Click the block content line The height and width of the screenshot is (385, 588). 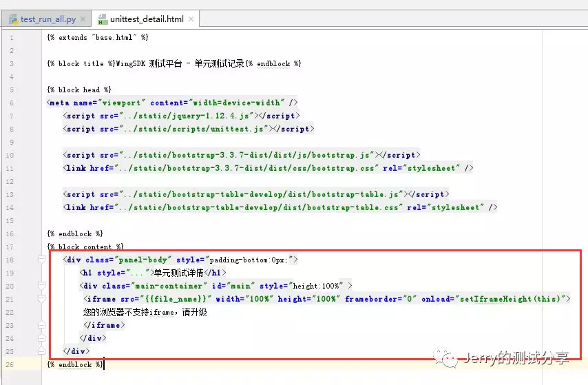tap(85, 247)
